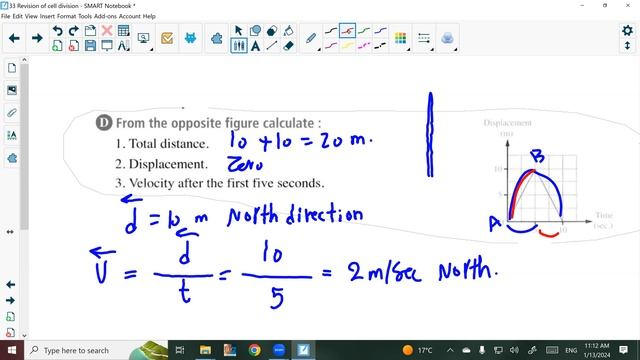Click the sidebar next page arrow
This screenshot has height=360, width=640.
point(11,300)
